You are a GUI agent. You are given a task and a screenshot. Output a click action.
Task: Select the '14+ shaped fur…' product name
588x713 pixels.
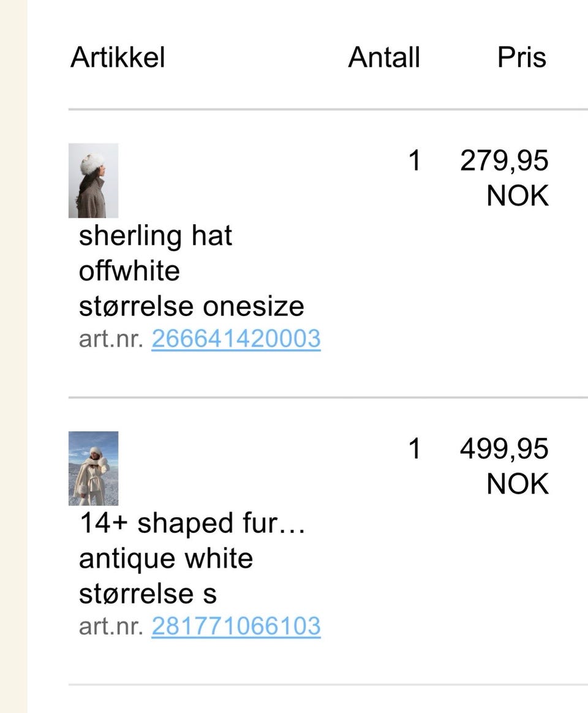(x=192, y=523)
